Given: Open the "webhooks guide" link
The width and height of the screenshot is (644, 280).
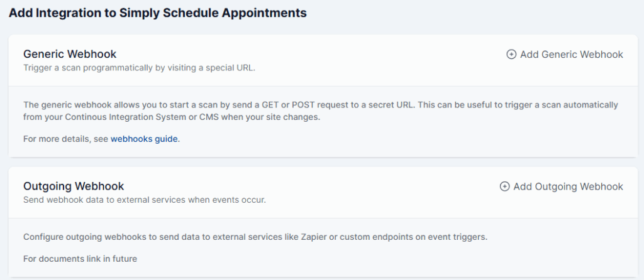Looking at the screenshot, I should click(x=145, y=139).
